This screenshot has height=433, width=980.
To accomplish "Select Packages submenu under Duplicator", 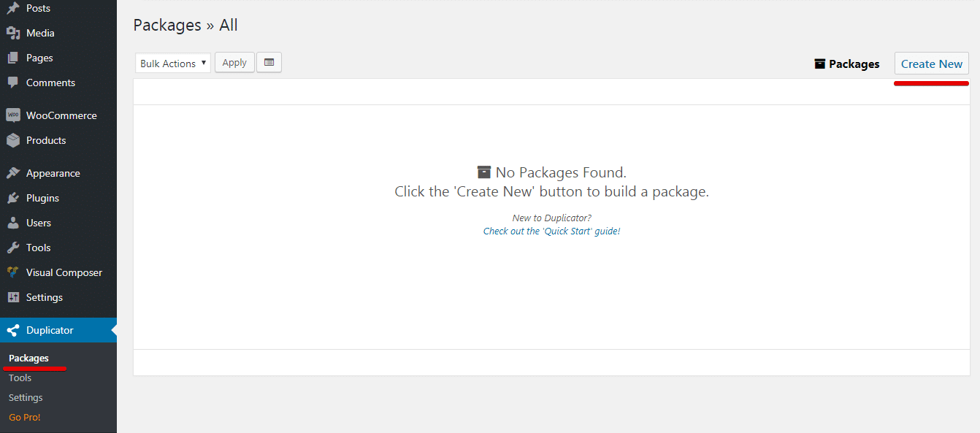I will (x=28, y=358).
